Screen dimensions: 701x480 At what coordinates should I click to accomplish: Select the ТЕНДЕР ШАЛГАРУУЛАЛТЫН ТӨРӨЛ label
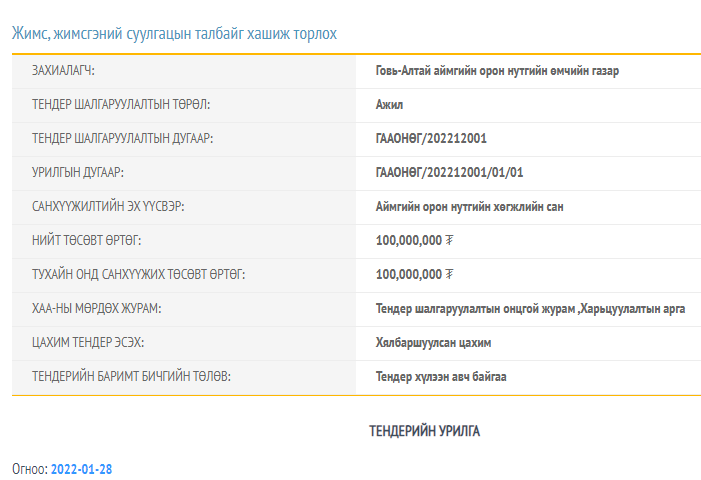click(x=121, y=105)
